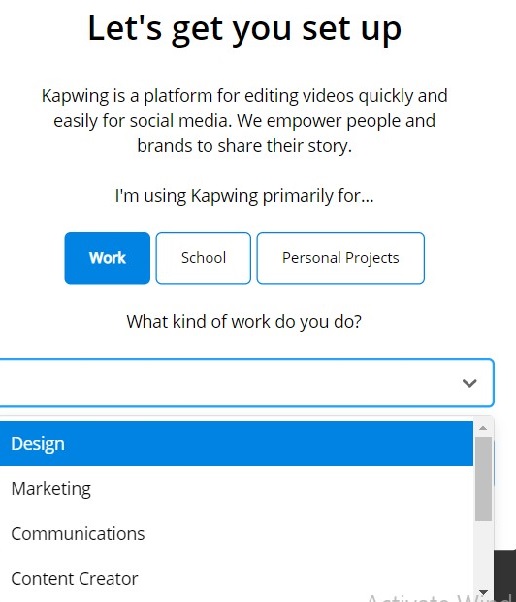Click inside the work kind combo box
This screenshot has width=516, height=602.
[x=246, y=383]
